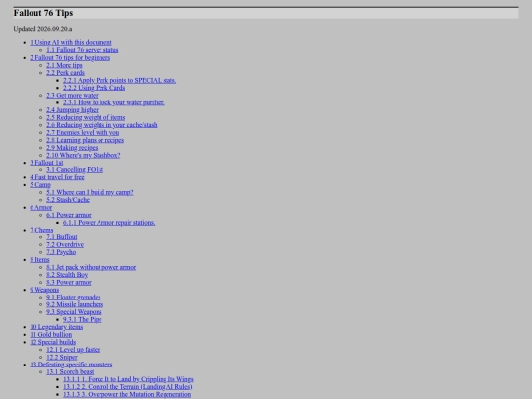Open '13.1.1 Force It to Land by Crippling Its Wings'
Screen dimensions: 532x399
point(128,378)
